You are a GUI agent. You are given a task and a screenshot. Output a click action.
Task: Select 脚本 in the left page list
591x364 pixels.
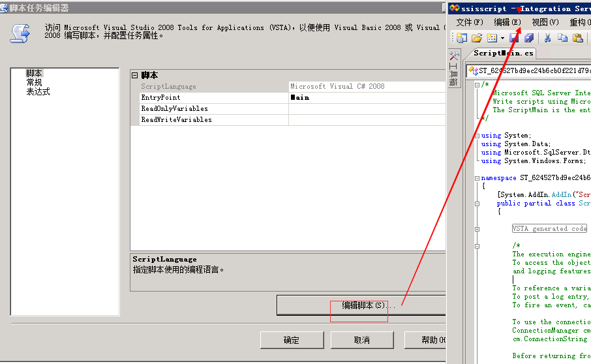point(35,73)
